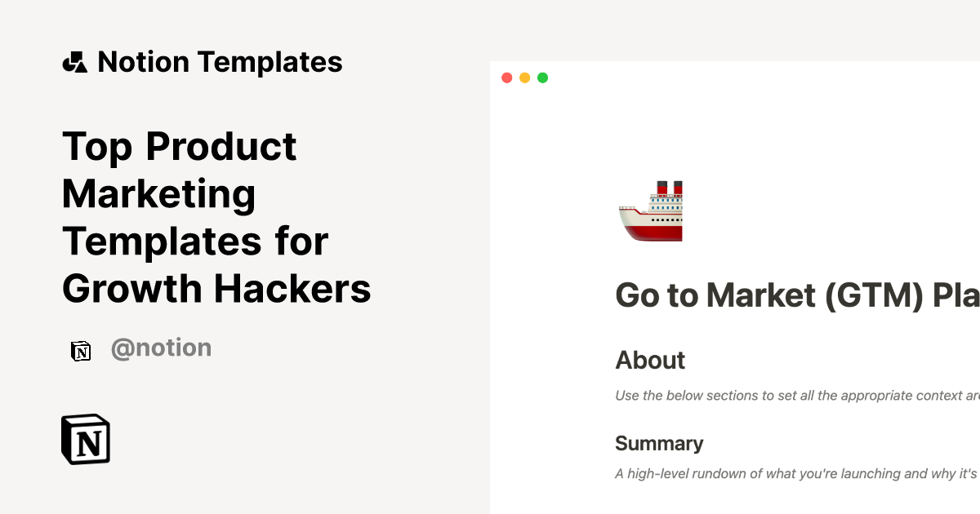Image resolution: width=980 pixels, height=514 pixels.
Task: Click the About section heading
Action: point(650,361)
